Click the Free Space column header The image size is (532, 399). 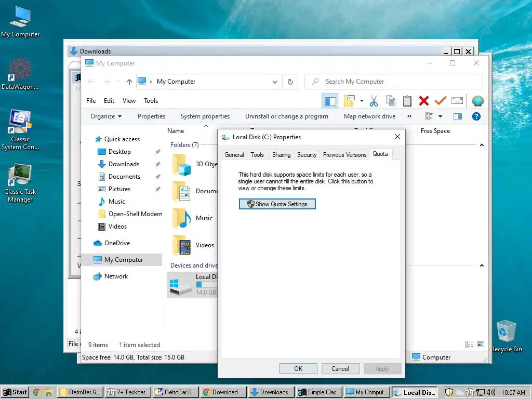435,131
